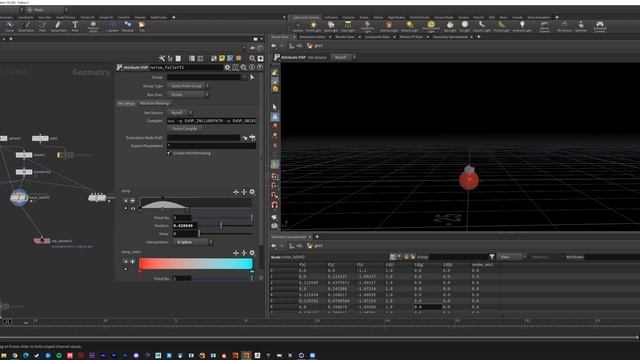Screen dimensions: 640x360
Task: Click the red-to-cyan color ramp bar
Action: [196, 264]
